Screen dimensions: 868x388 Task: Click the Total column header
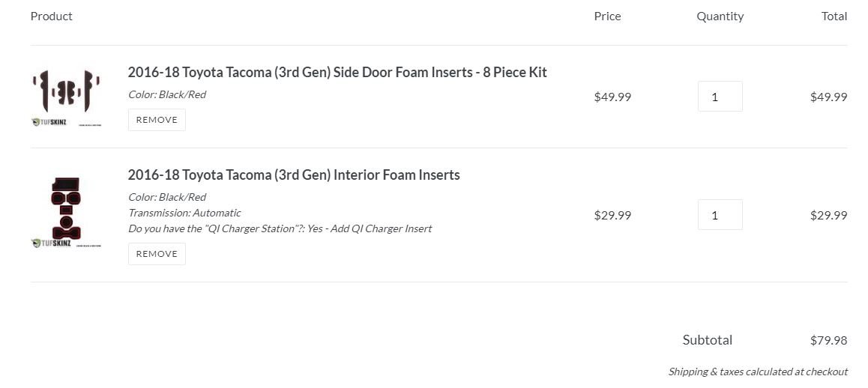[x=834, y=16]
